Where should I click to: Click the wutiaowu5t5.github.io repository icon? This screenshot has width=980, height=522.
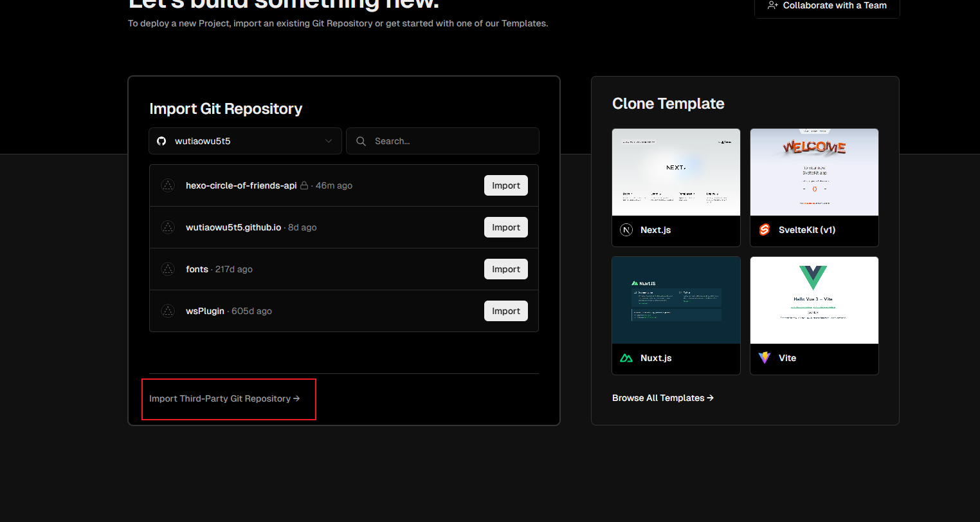click(x=168, y=227)
